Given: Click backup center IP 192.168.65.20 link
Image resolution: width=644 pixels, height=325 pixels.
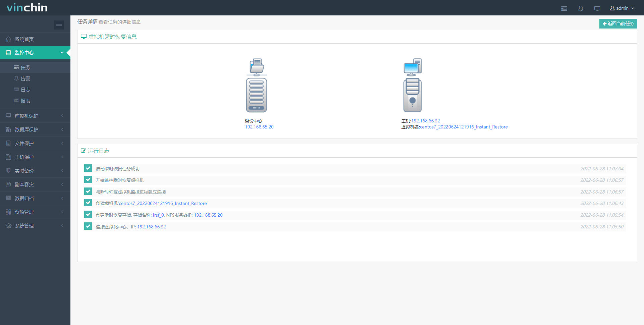Looking at the screenshot, I should [x=259, y=127].
